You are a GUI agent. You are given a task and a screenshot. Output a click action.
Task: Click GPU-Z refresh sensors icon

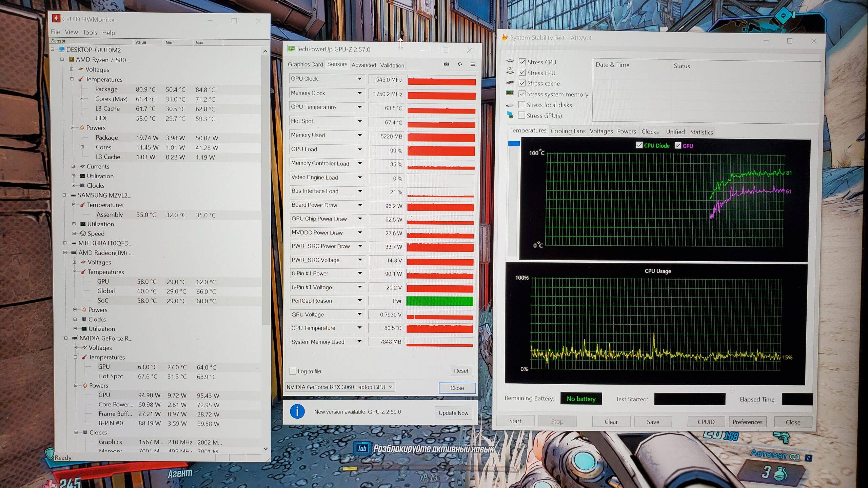point(460,64)
